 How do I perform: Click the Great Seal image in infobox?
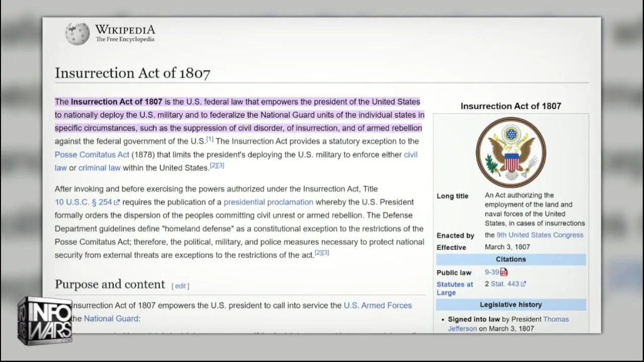(x=511, y=152)
